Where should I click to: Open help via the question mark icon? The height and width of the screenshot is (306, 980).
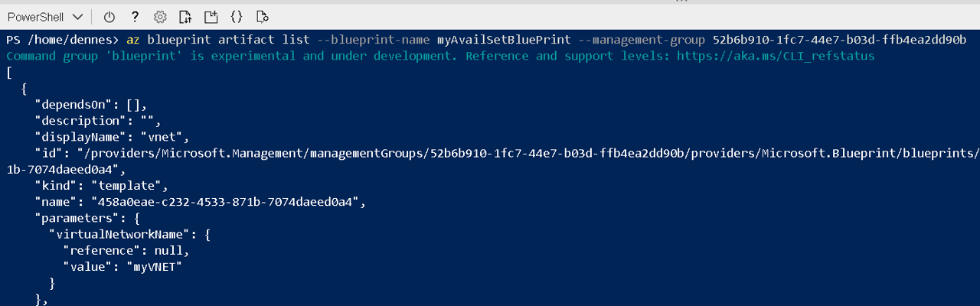(135, 17)
